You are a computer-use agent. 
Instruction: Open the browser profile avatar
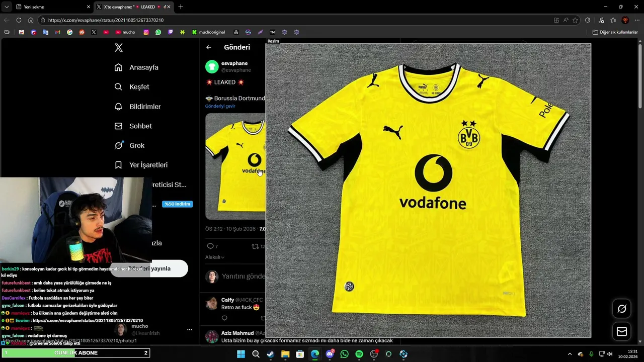click(x=625, y=20)
